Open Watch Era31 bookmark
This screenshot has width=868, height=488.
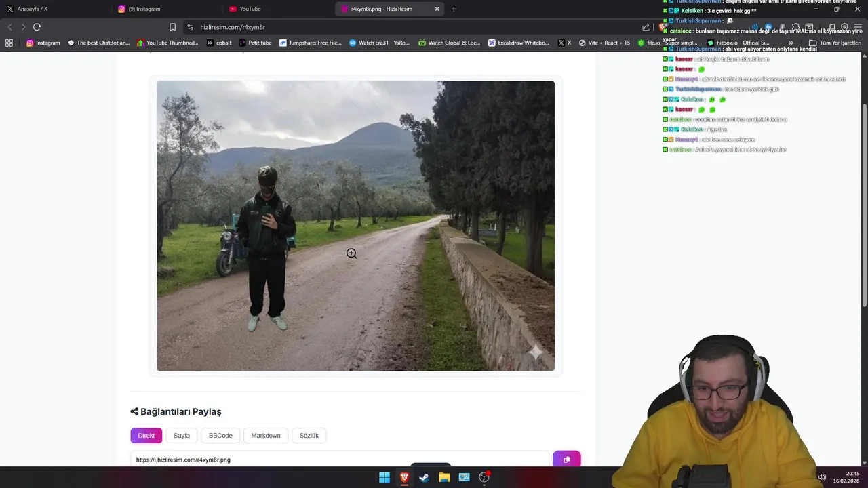379,43
